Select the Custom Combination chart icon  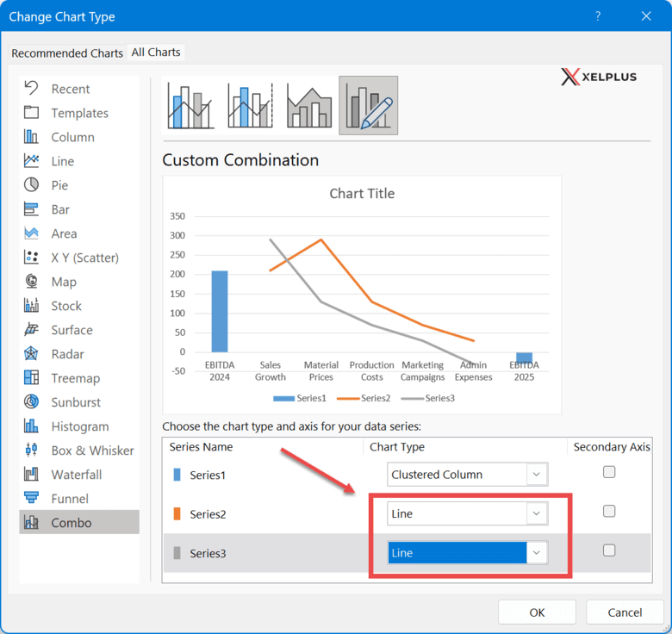(x=369, y=106)
